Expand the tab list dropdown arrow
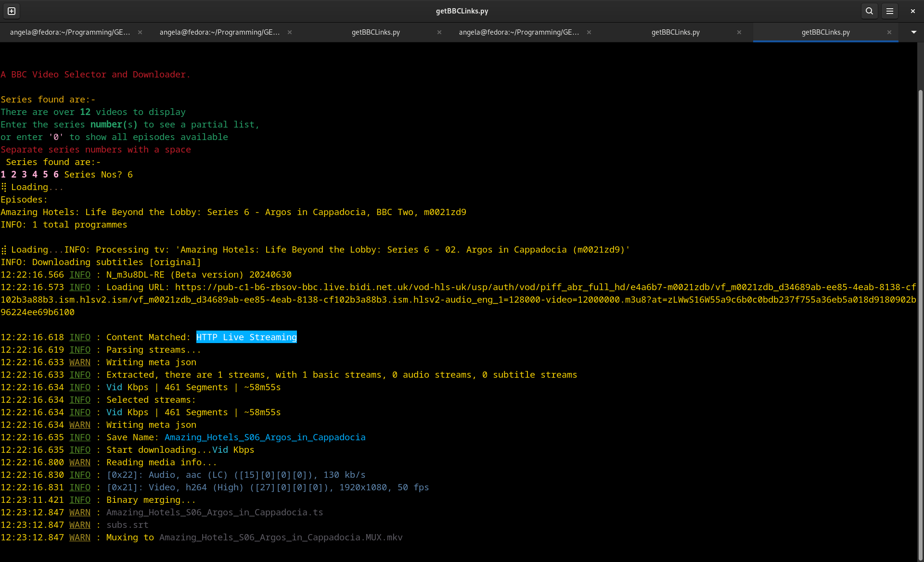 click(913, 32)
